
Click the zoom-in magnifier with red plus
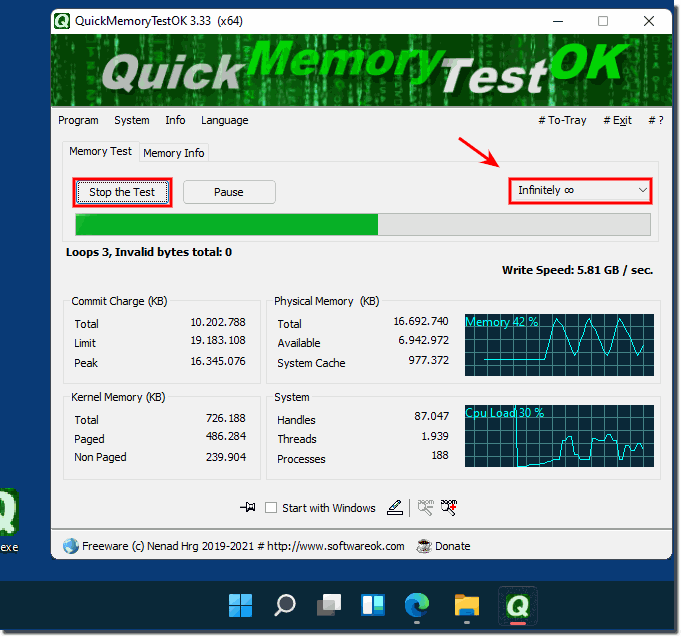449,507
